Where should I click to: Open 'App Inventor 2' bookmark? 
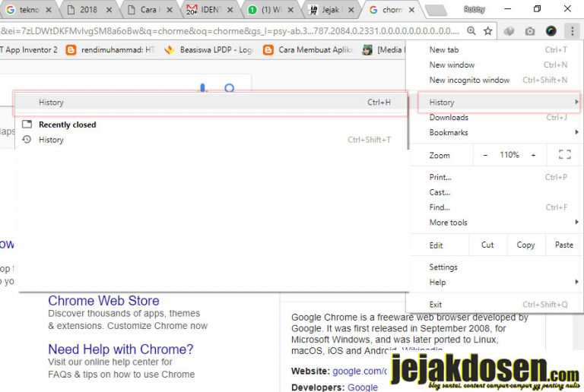29,50
